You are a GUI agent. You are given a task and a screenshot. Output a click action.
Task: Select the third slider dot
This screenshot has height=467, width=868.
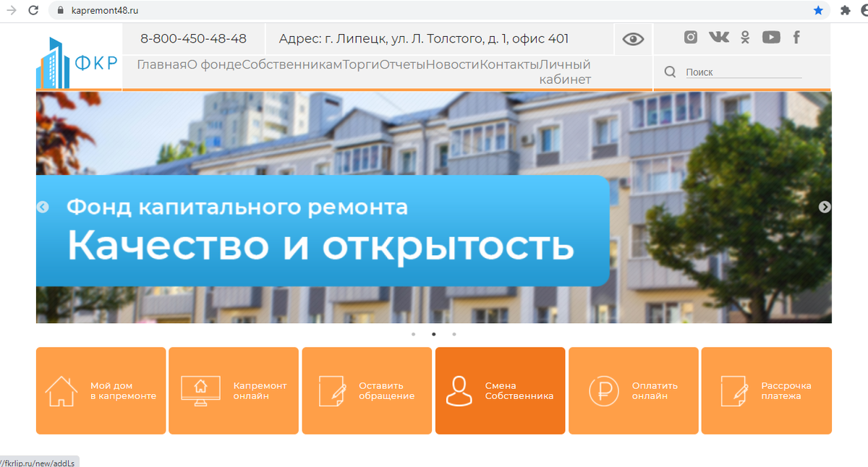(454, 334)
